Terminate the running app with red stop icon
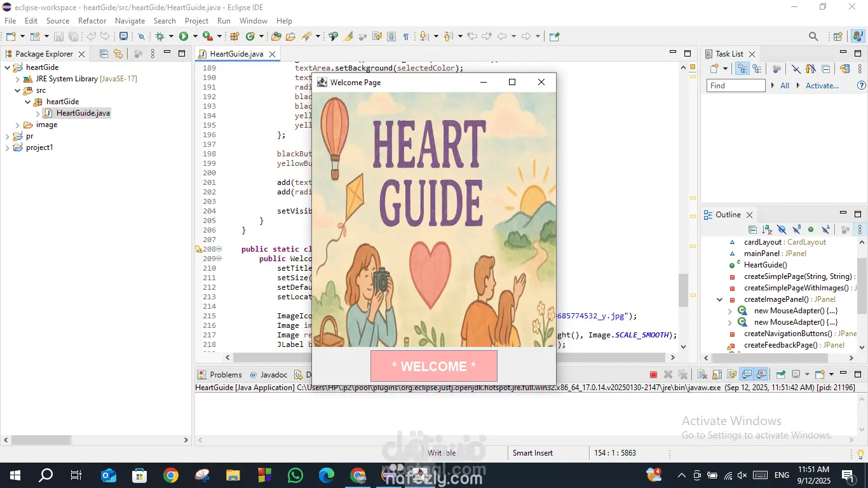The image size is (868, 488). click(653, 374)
